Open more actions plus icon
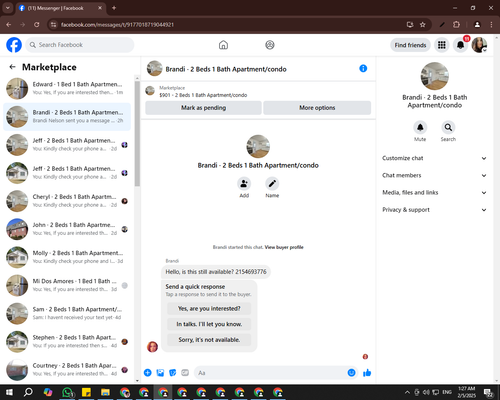Viewport: 500px width, 400px height. pyautogui.click(x=148, y=373)
